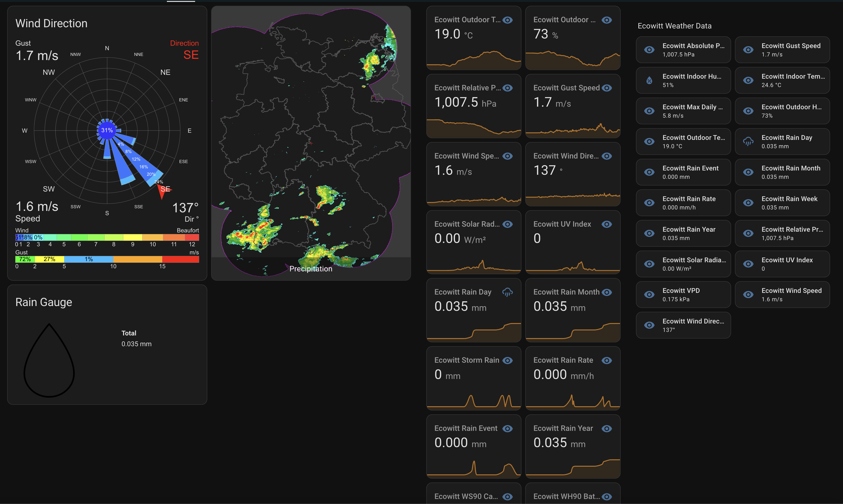Click eye icon beside Rain Month list entity

pyautogui.click(x=748, y=172)
